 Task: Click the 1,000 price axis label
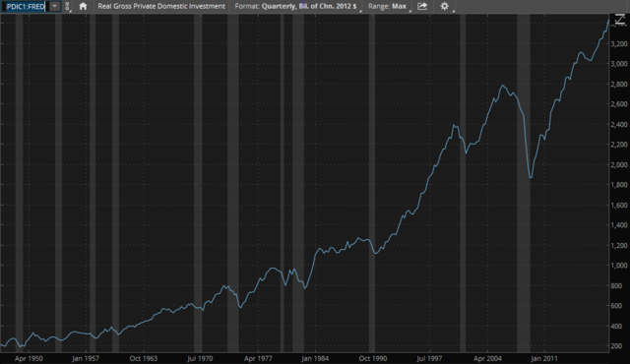[x=619, y=266]
